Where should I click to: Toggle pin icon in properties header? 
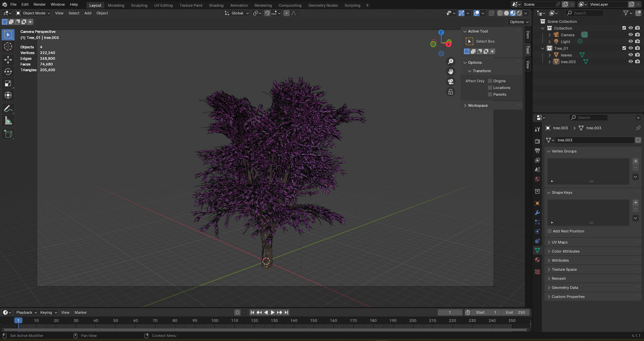638,128
